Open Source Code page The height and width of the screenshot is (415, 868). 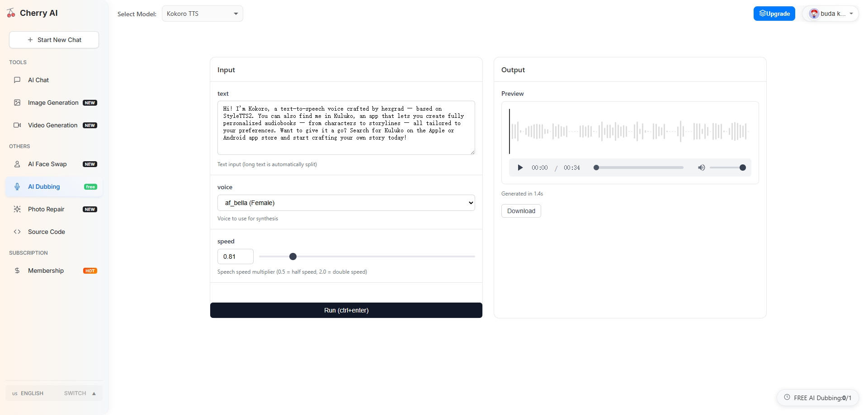pyautogui.click(x=54, y=232)
